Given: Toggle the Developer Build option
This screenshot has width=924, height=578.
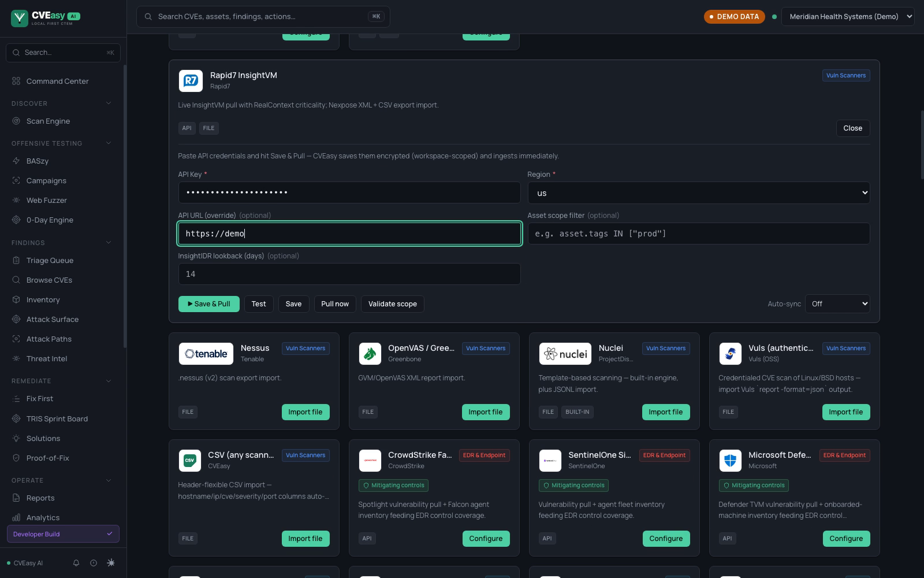Looking at the screenshot, I should point(63,534).
